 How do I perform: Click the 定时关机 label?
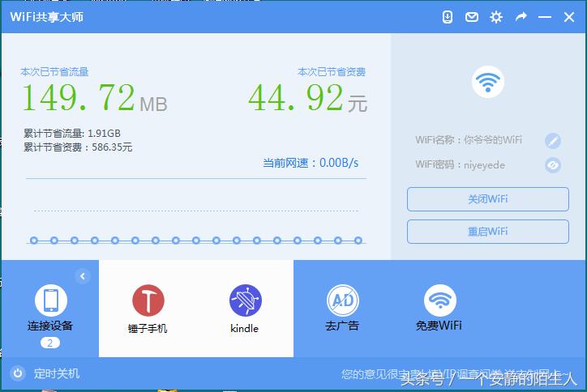point(57,373)
